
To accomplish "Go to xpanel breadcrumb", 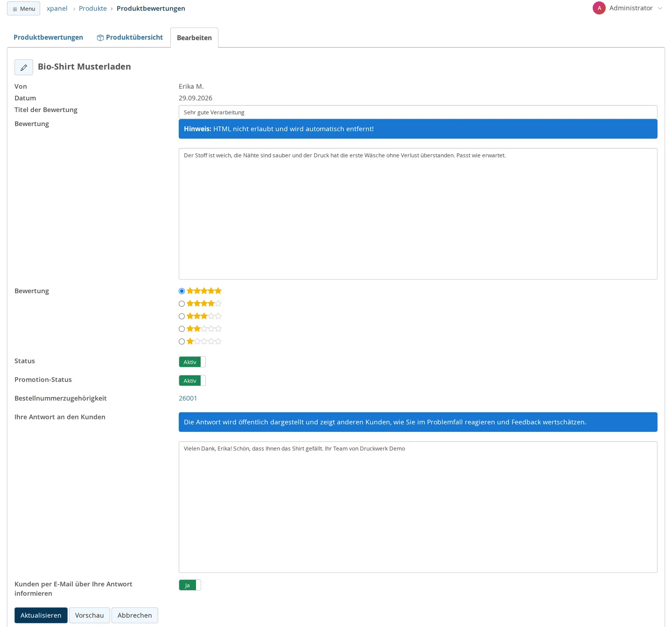I will 57,8.
